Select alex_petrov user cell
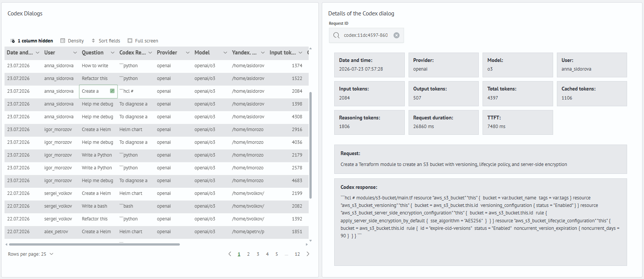The height and width of the screenshot is (279, 644). 61,232
